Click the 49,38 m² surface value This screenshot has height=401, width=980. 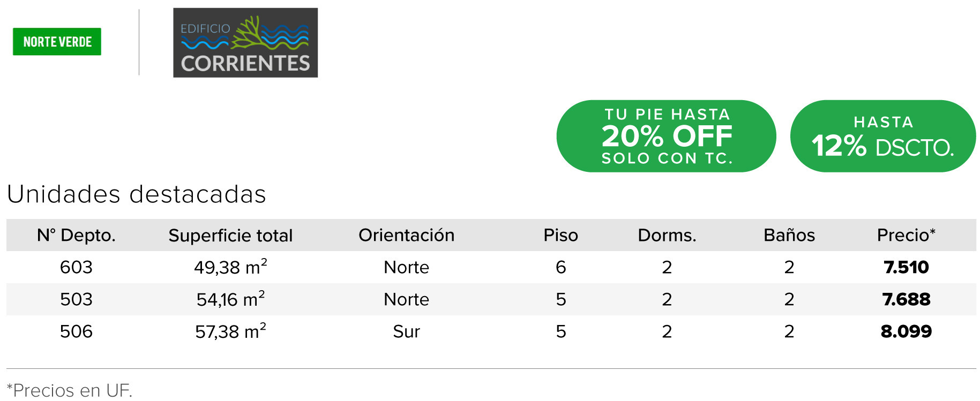click(x=230, y=267)
